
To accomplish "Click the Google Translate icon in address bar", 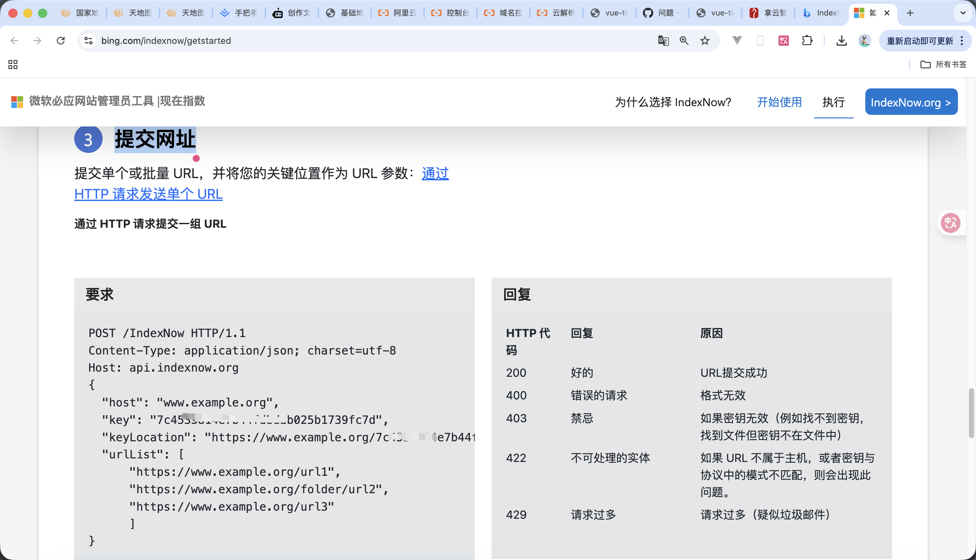I will [663, 40].
